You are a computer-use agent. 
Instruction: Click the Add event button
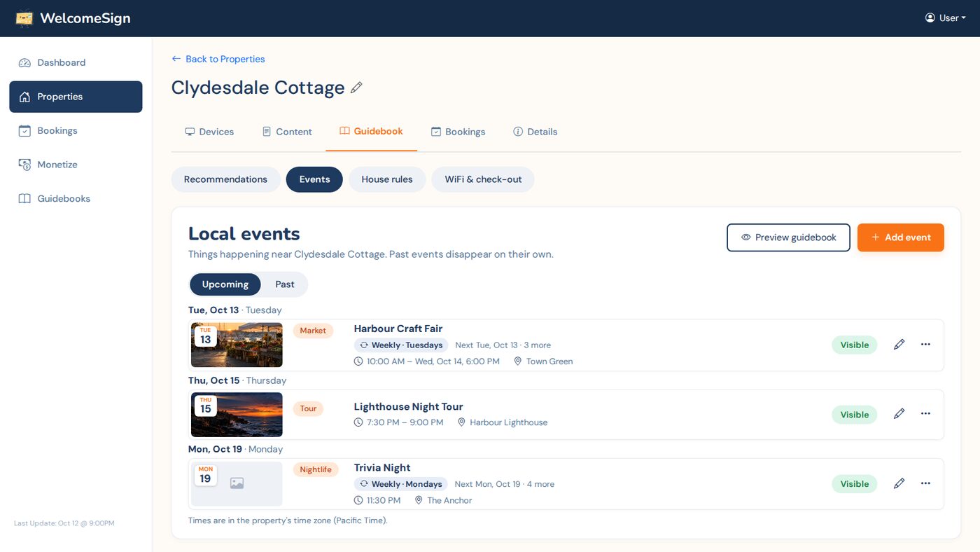pyautogui.click(x=901, y=237)
